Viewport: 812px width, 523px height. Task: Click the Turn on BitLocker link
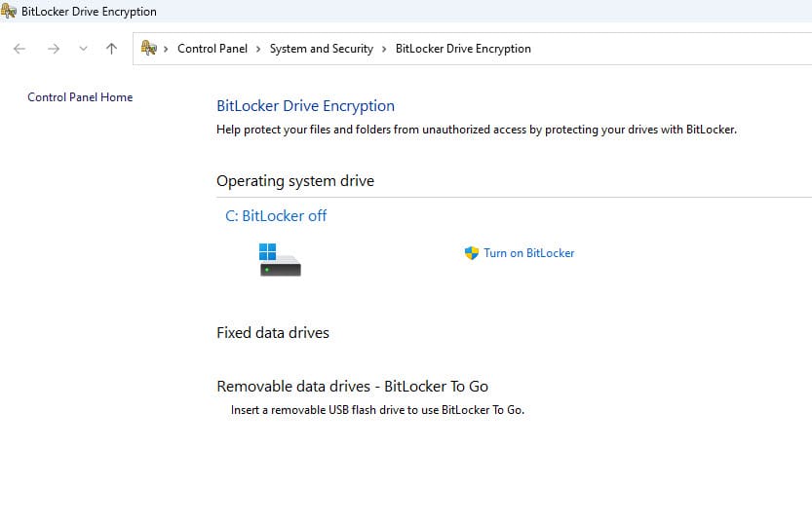[x=528, y=253]
